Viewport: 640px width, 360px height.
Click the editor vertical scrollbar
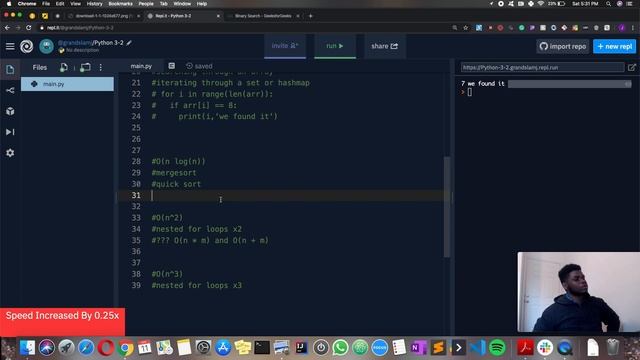[447, 206]
